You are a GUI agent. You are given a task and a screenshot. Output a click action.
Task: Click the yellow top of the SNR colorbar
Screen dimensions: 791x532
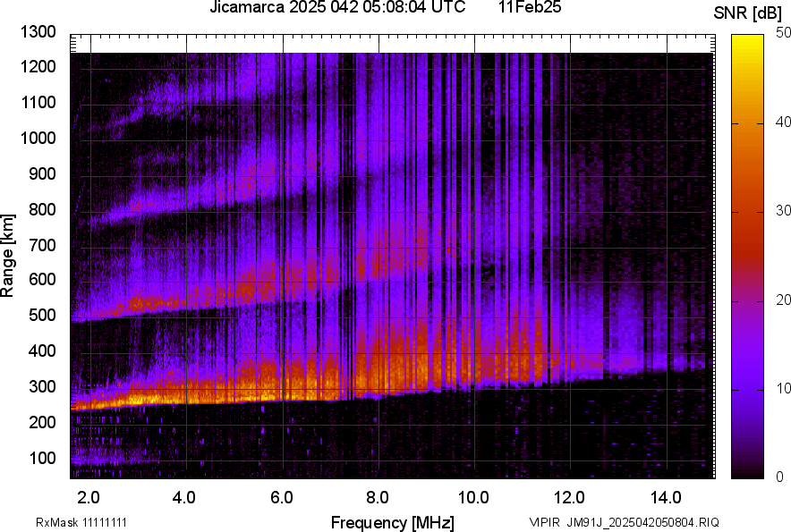pos(747,45)
